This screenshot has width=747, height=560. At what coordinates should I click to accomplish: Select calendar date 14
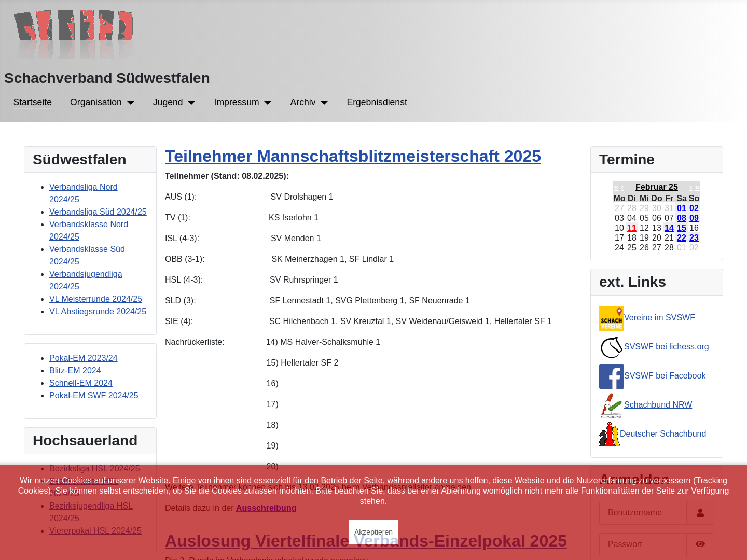[x=669, y=228]
